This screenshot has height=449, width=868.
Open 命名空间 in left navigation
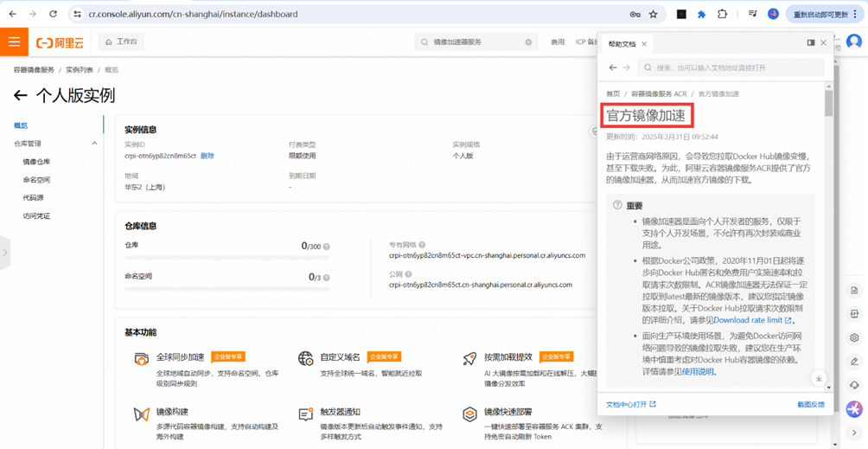(x=36, y=180)
